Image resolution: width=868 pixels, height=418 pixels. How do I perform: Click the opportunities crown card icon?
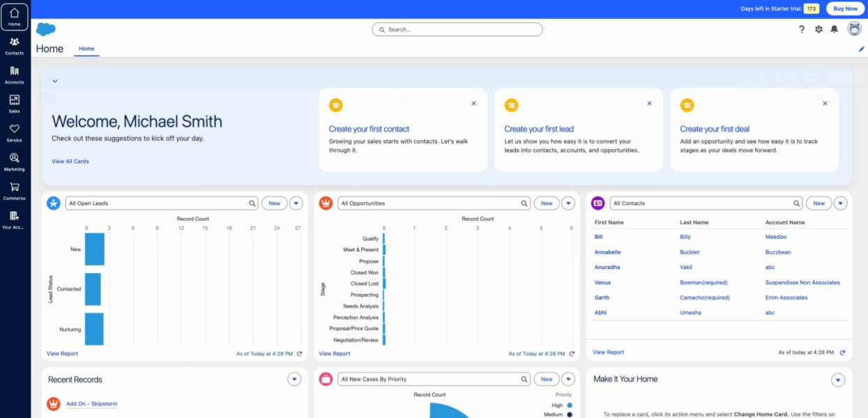point(326,203)
